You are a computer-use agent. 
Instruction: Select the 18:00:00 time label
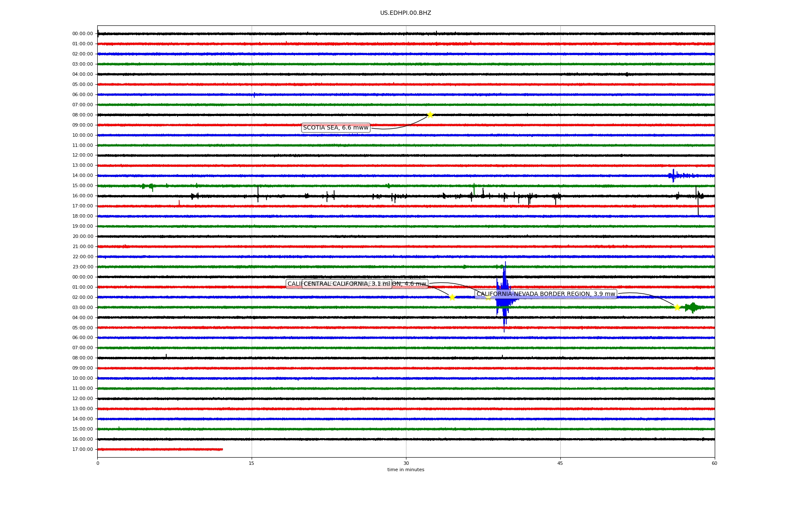(82, 216)
